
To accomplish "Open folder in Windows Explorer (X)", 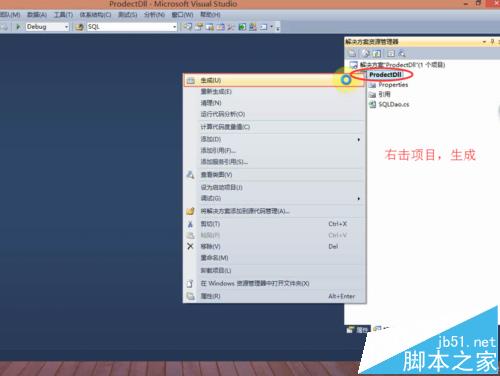I will tap(275, 284).
